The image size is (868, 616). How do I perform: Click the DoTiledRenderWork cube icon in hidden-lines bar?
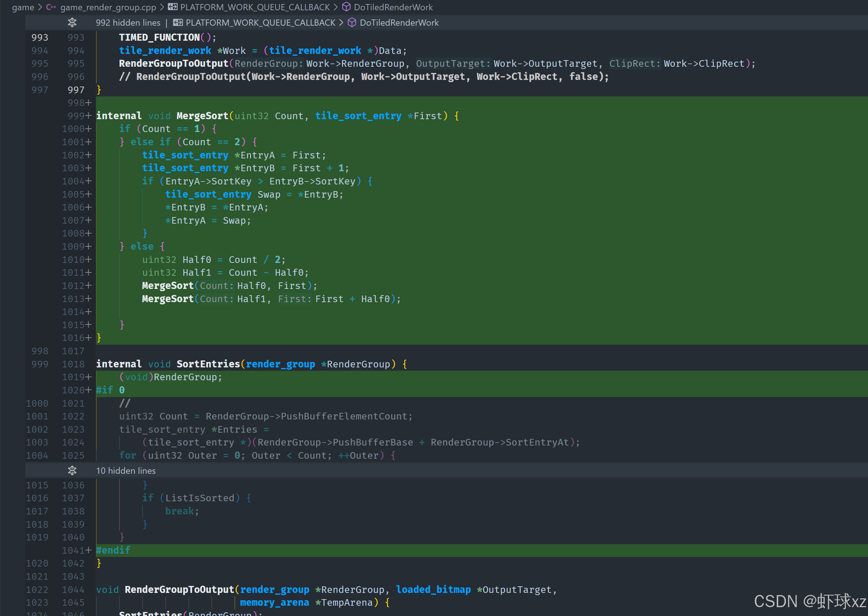[352, 23]
